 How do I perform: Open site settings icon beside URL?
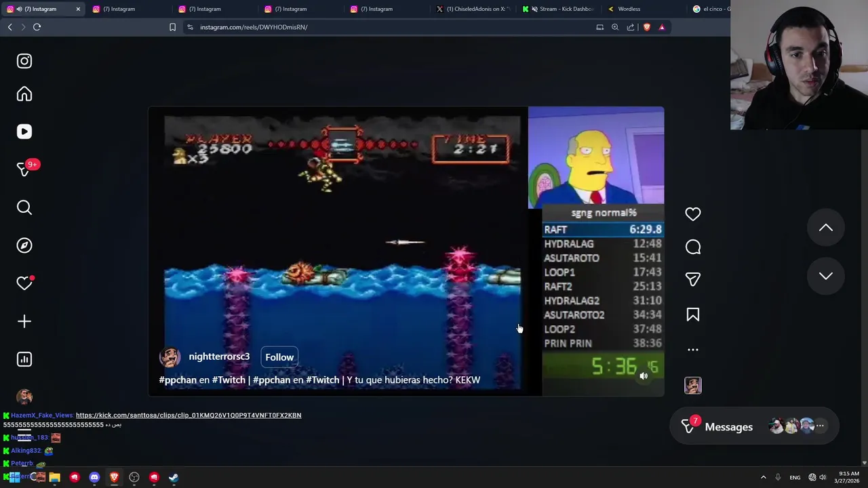(190, 27)
